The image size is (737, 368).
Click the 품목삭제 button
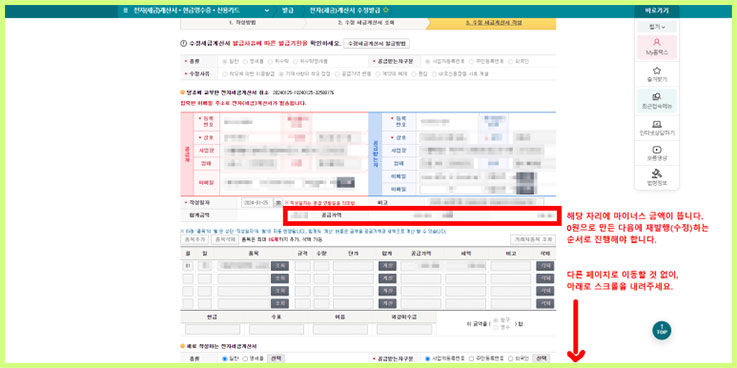click(x=225, y=239)
